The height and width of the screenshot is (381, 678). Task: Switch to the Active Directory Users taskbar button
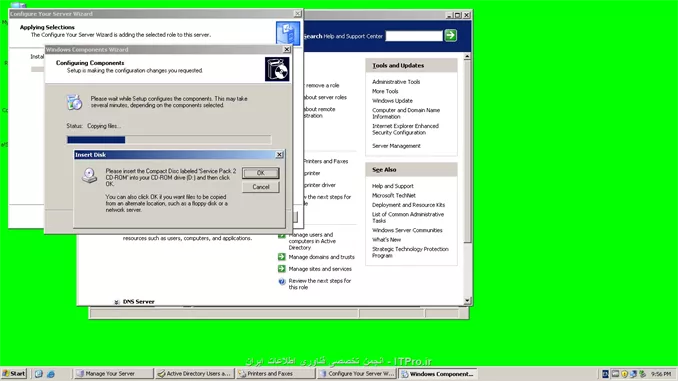(x=195, y=374)
